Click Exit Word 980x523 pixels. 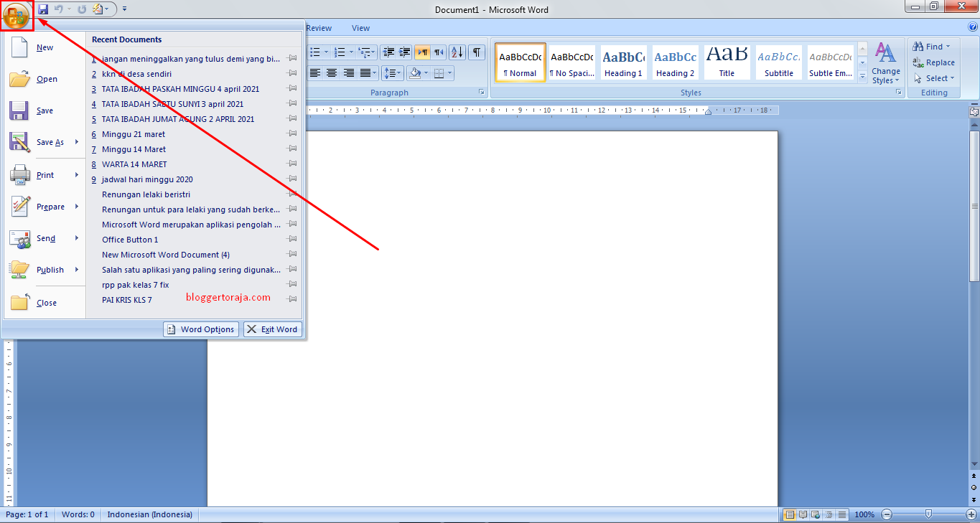[x=272, y=329]
